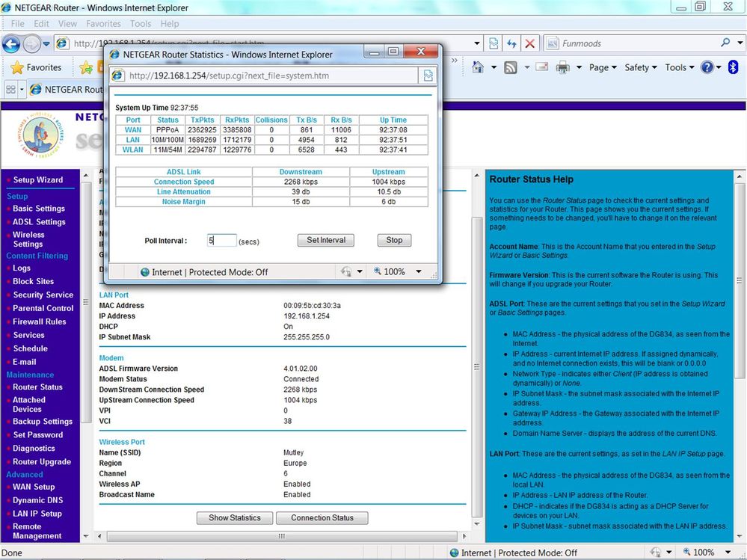
Task: Click the Refresh page arrows icon
Action: [511, 44]
